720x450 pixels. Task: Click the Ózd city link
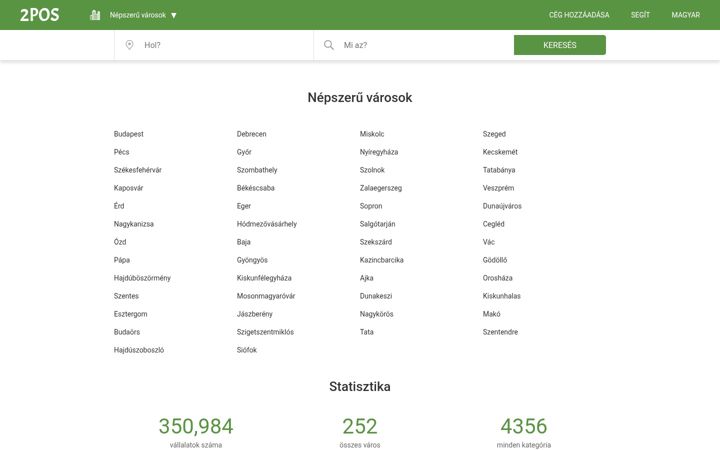(120, 242)
